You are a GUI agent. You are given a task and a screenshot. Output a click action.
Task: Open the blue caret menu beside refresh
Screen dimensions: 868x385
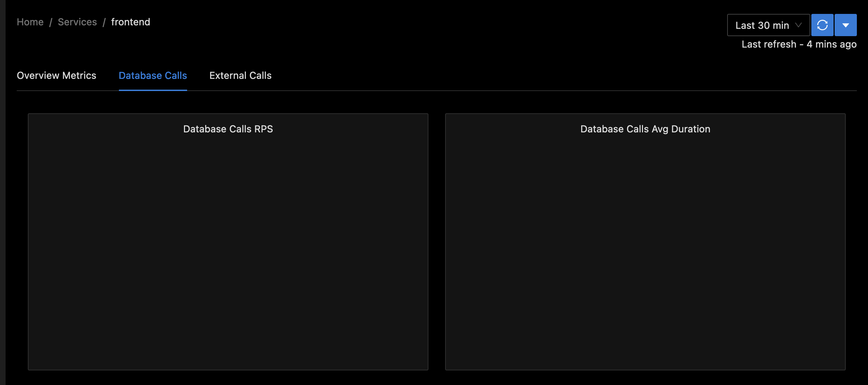pos(845,25)
